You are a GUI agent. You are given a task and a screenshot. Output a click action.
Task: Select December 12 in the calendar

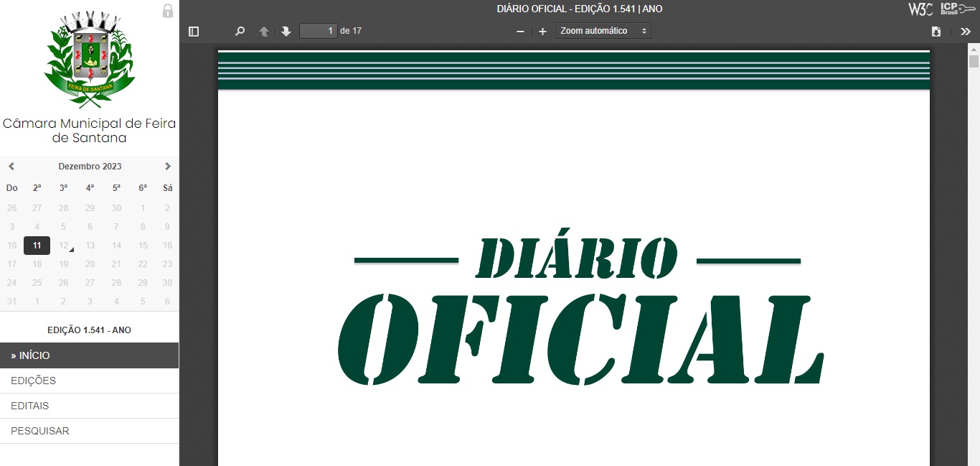[64, 246]
